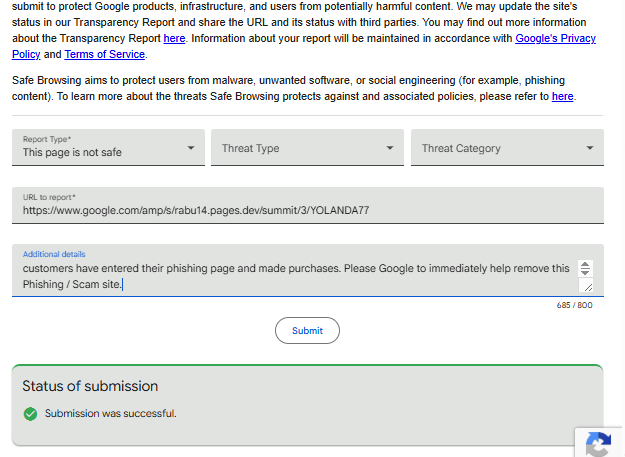Follow the Terms of Service link

pyautogui.click(x=104, y=54)
